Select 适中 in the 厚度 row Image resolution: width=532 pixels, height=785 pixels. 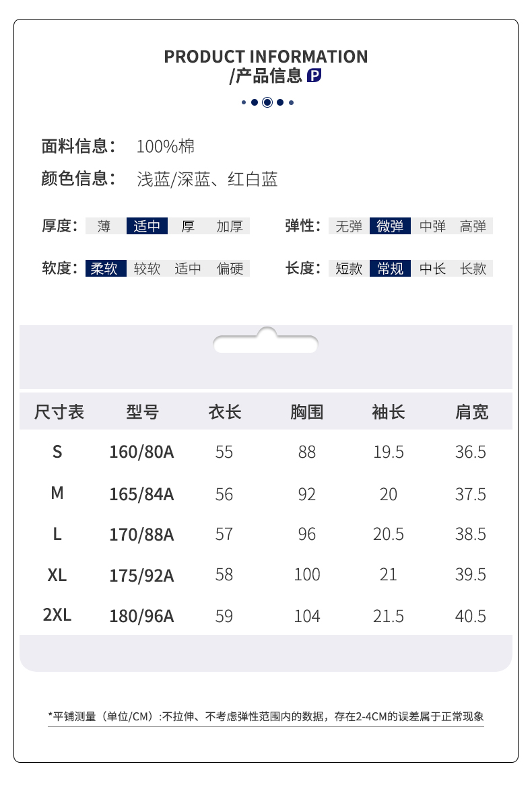[x=147, y=226]
